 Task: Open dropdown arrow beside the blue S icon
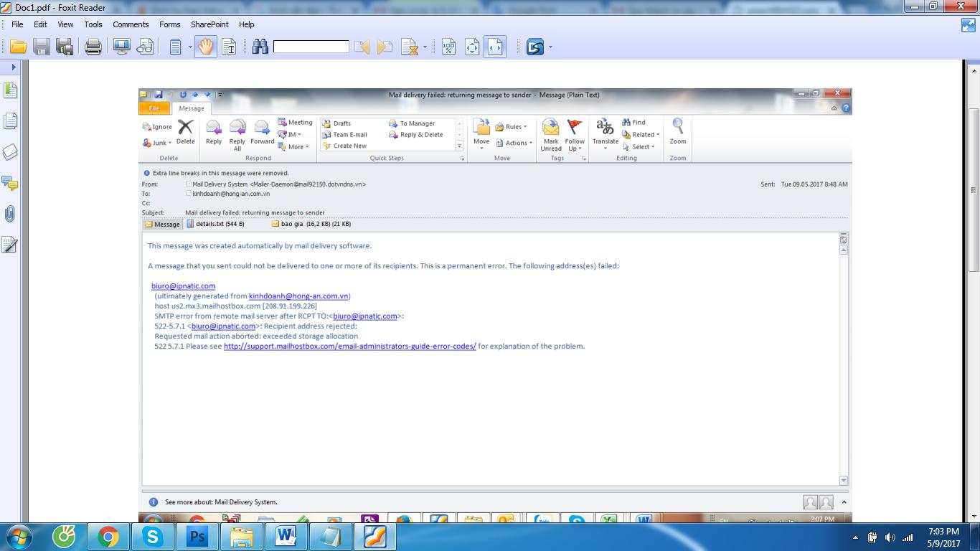point(550,47)
